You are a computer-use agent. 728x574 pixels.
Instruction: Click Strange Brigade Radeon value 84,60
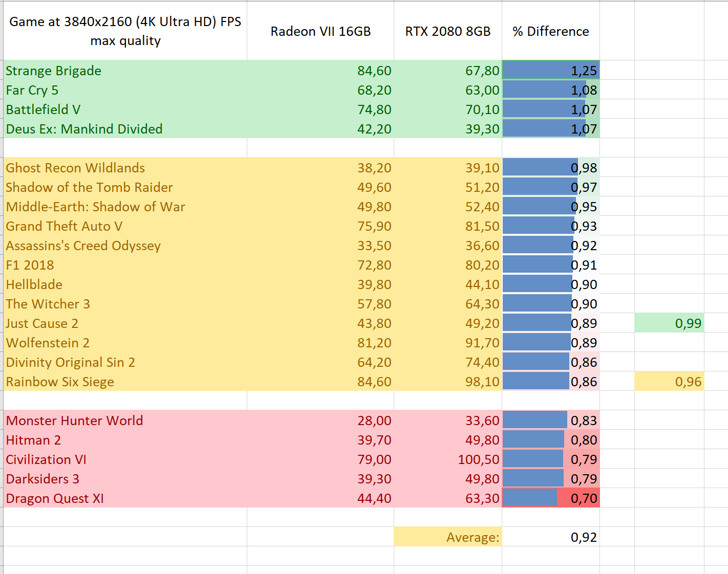tap(320, 70)
